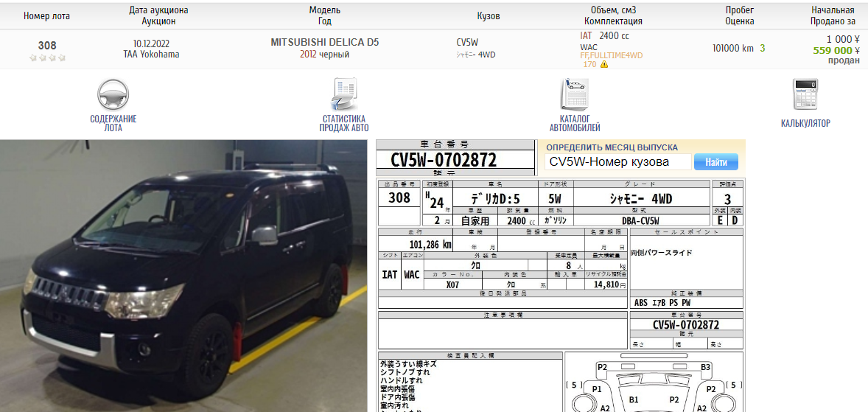This screenshot has height=412, width=868.
Task: Click the Найти button
Action: click(715, 161)
